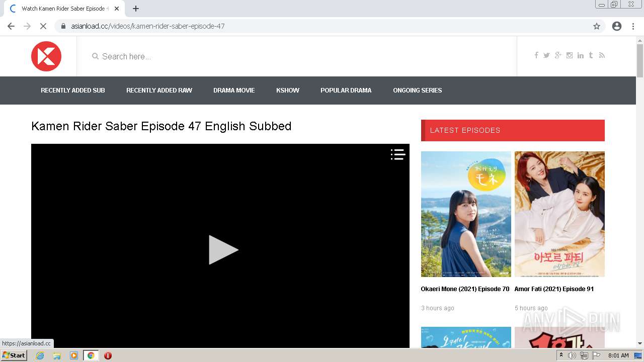Open the Popular Drama menu item
The height and width of the screenshot is (362, 644).
[346, 90]
